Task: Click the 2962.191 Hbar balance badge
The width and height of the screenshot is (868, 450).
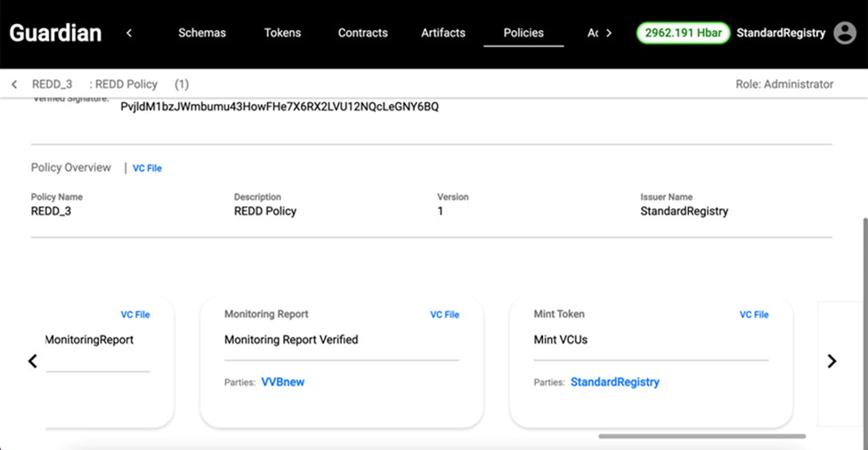Action: pyautogui.click(x=683, y=33)
